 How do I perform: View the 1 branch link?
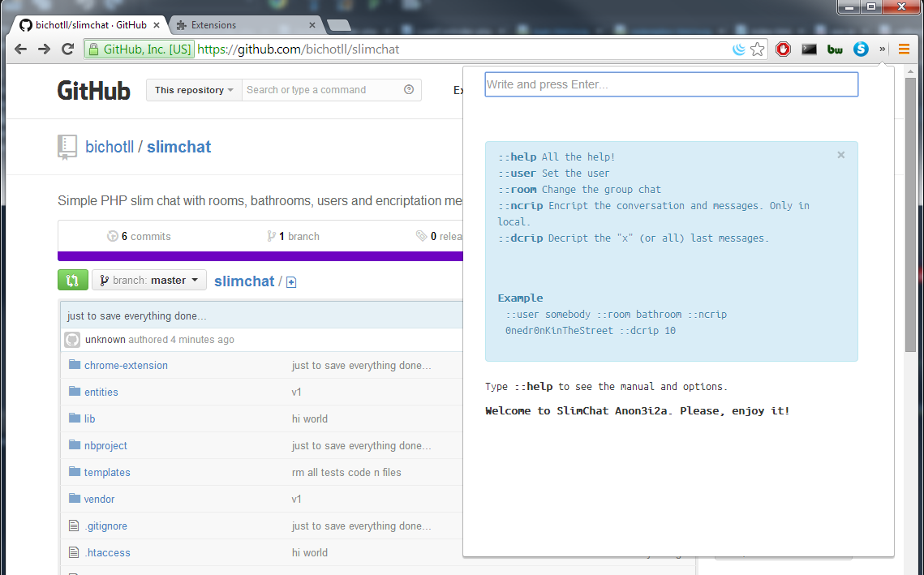(293, 236)
